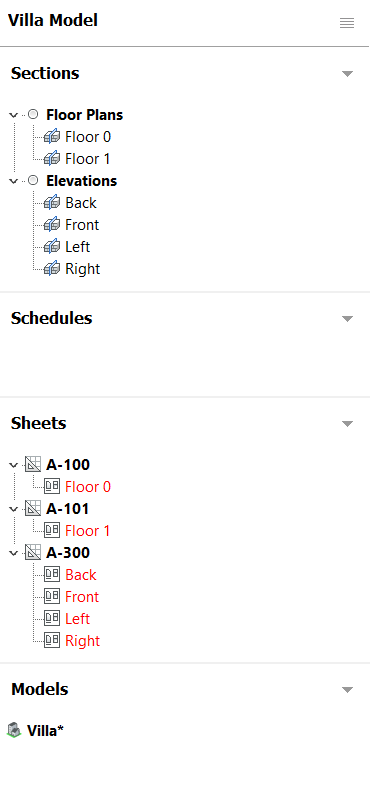The image size is (370, 785).
Task: Click the Back elevation section icon
Action: (52, 203)
